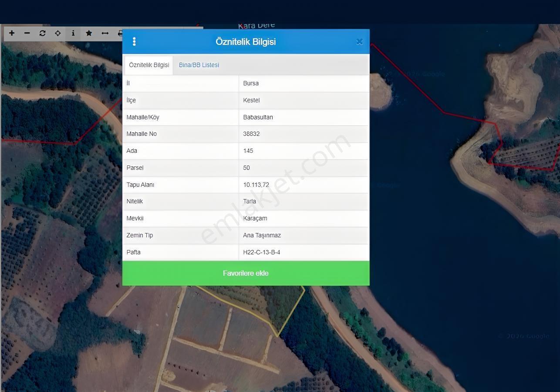Toggle the info (i) tool

pyautogui.click(x=73, y=33)
